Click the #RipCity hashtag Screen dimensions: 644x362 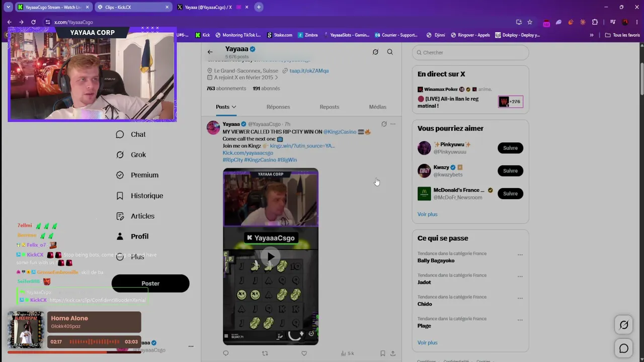tap(233, 160)
